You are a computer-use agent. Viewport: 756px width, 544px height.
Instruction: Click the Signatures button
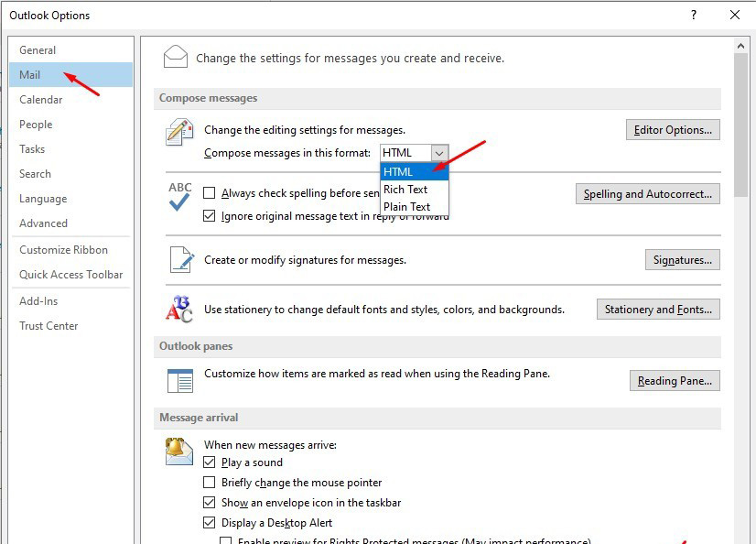[682, 260]
